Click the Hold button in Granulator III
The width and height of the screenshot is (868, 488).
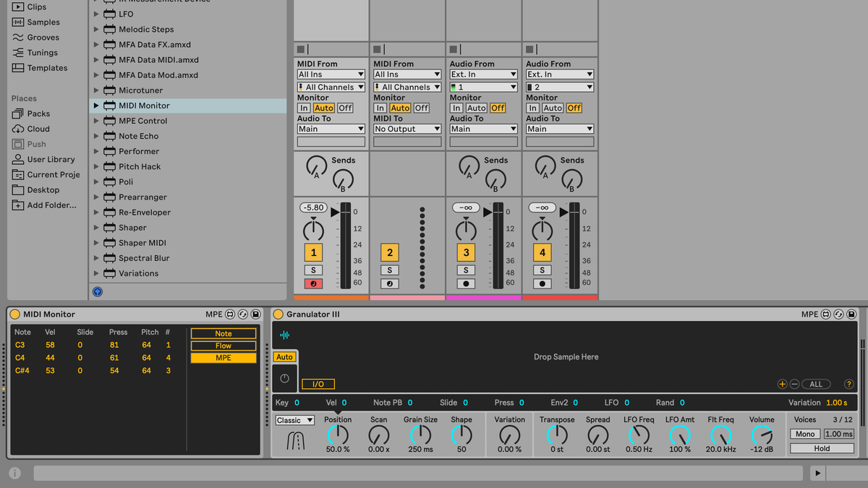(821, 448)
